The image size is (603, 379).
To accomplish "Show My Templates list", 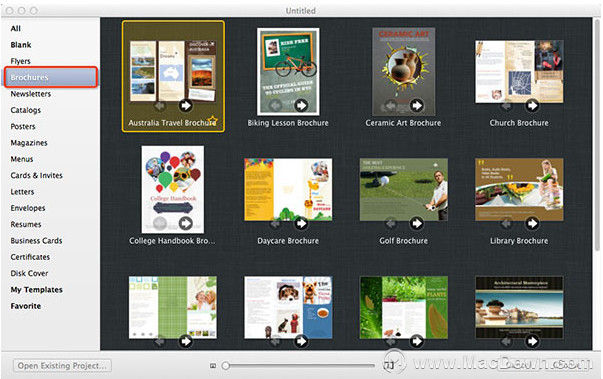I will coord(37,290).
